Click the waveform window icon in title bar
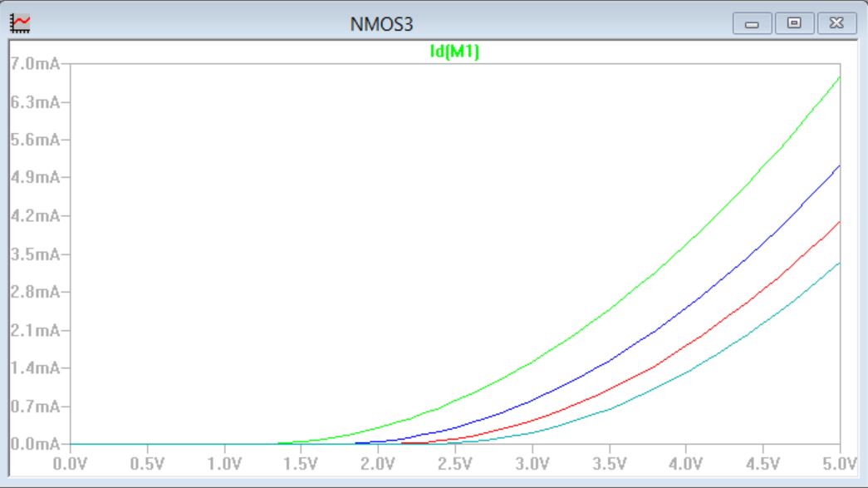The image size is (868, 488). click(x=20, y=24)
